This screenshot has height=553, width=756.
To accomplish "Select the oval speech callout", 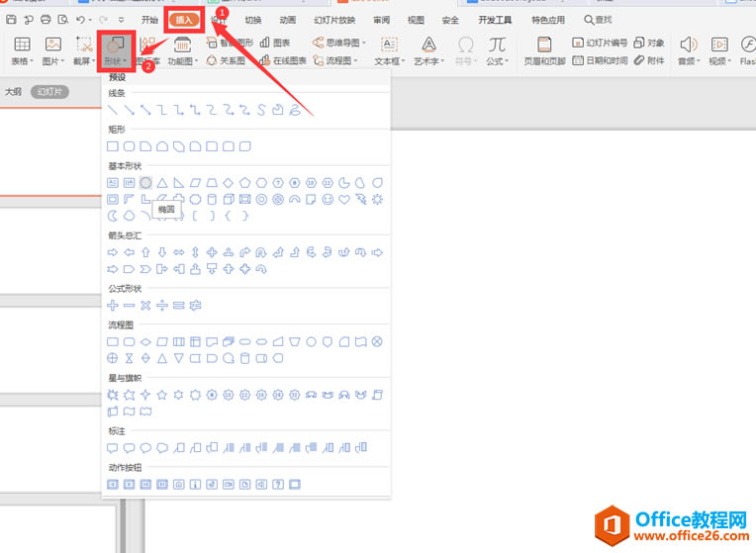I will [x=145, y=448].
